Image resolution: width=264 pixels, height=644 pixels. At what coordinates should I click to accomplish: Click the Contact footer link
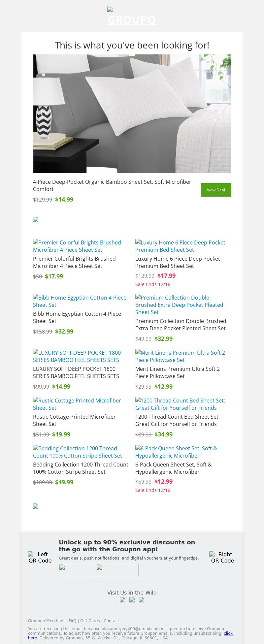click(x=111, y=621)
